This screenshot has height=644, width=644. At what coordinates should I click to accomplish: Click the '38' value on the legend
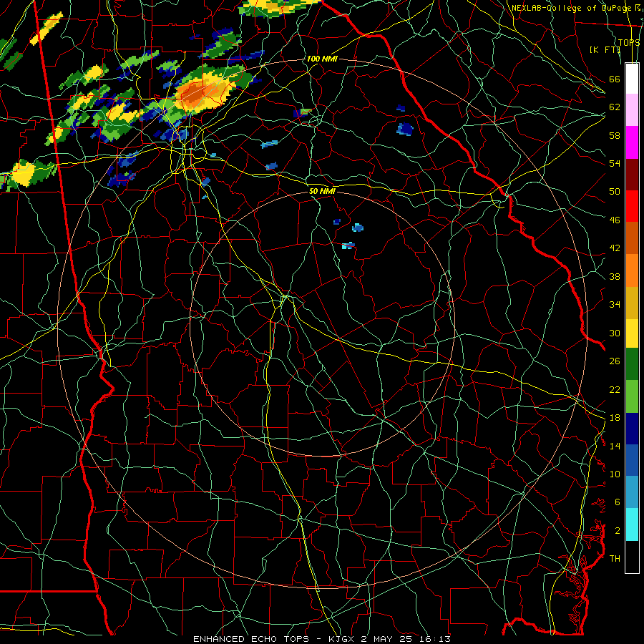[615, 276]
